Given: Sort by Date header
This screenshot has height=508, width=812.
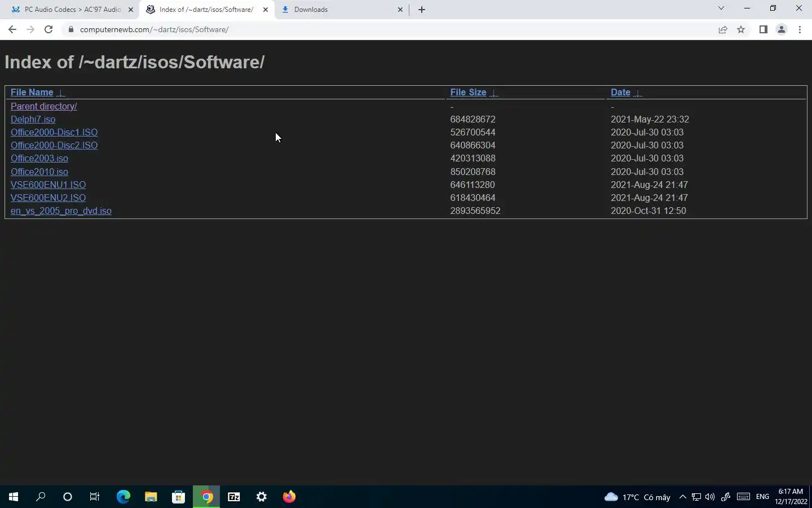Looking at the screenshot, I should (620, 92).
